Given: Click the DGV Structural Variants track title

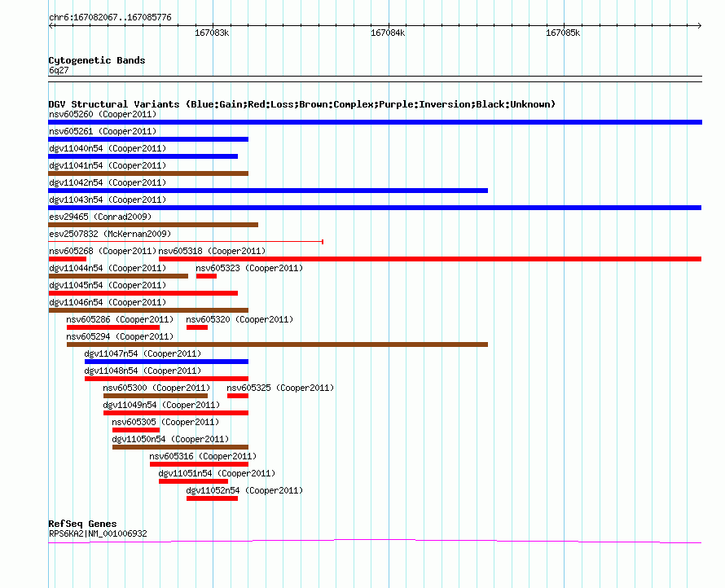Looking at the screenshot, I should (x=302, y=104).
